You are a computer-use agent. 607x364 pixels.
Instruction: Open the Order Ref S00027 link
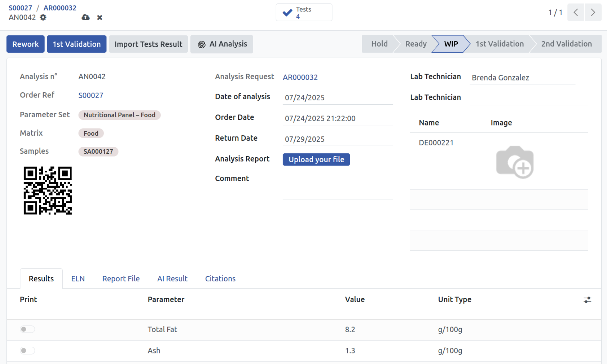91,95
